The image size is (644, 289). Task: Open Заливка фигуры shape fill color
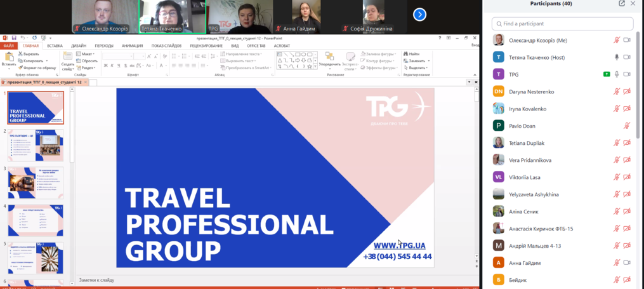380,54
